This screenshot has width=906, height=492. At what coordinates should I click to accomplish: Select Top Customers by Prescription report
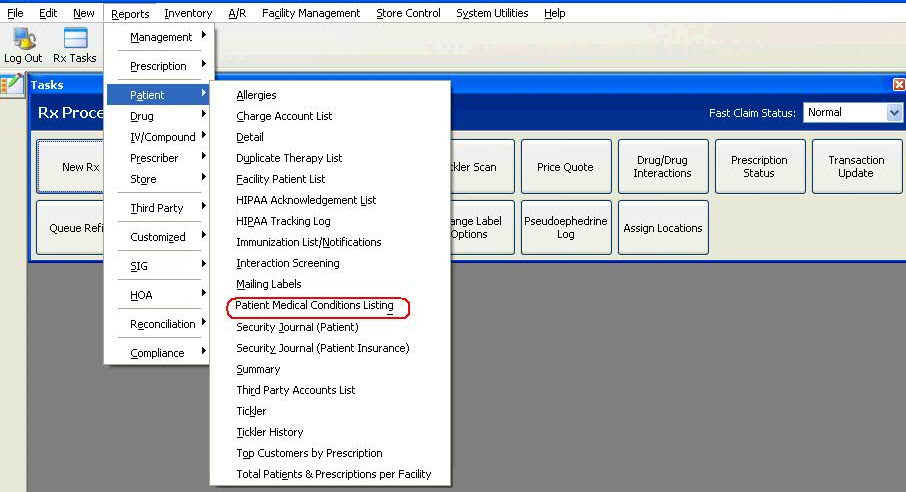click(x=309, y=453)
